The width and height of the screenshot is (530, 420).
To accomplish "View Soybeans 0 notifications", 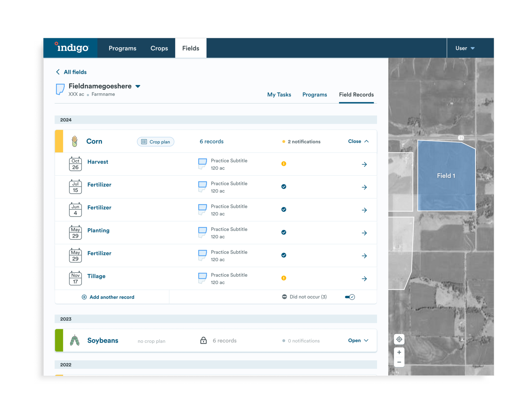I will tap(301, 341).
